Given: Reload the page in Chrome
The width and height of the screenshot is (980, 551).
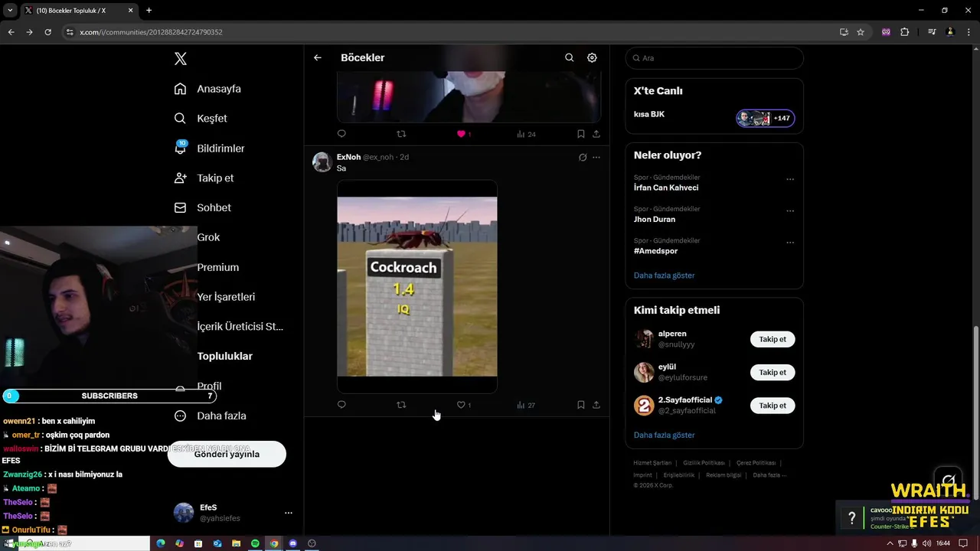Looking at the screenshot, I should click(x=47, y=32).
